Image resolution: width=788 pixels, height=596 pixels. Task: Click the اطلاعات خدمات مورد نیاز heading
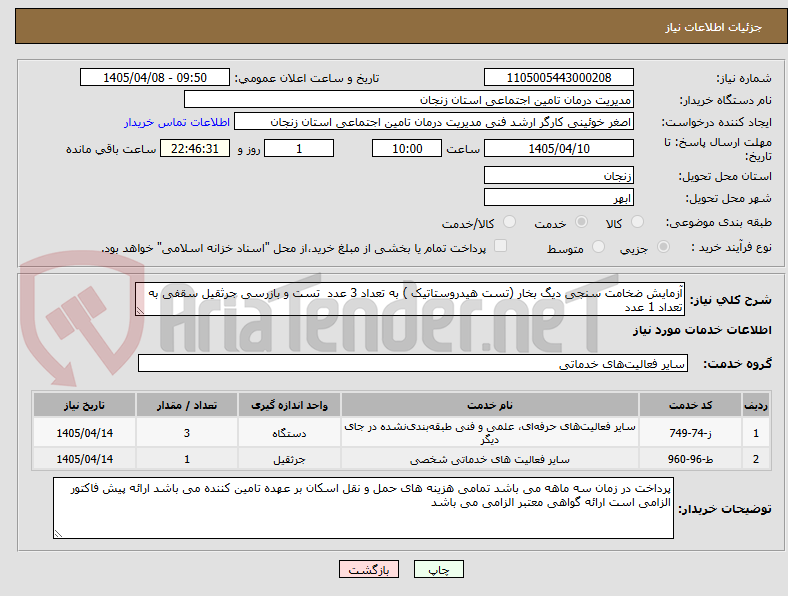pyautogui.click(x=702, y=330)
